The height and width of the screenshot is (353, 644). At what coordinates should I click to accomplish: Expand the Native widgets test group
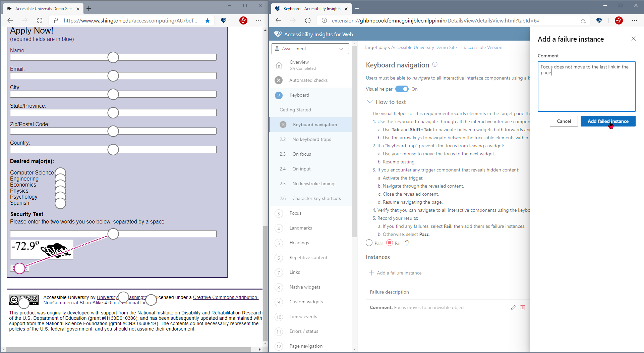point(310,287)
